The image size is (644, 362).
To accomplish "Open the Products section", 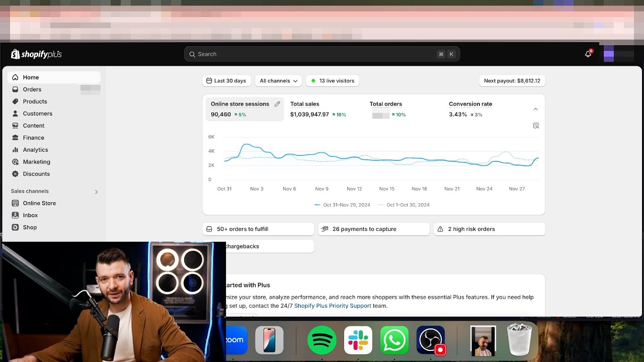I will [x=35, y=102].
